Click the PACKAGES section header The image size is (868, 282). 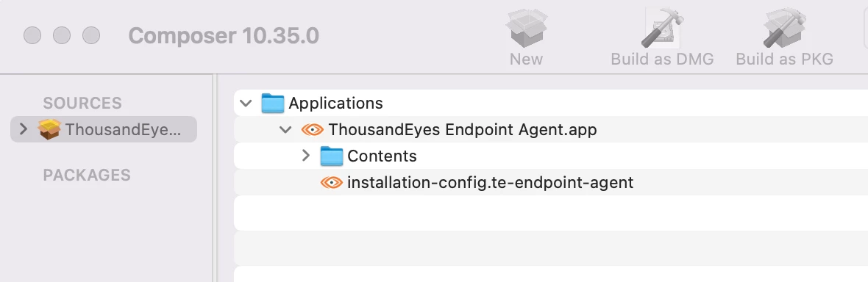(x=87, y=176)
